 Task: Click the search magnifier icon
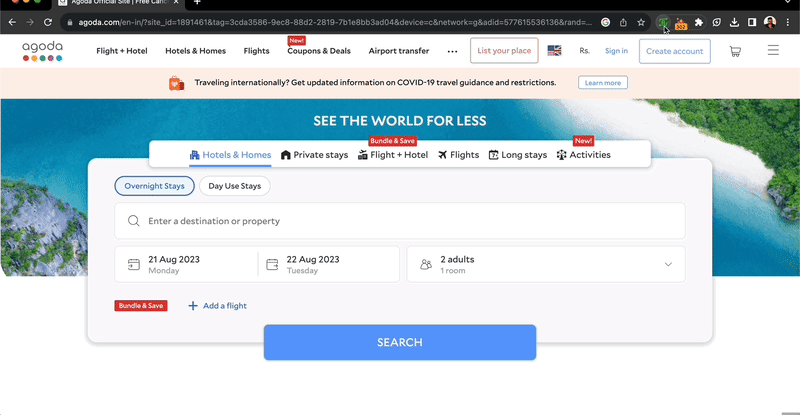coord(134,221)
